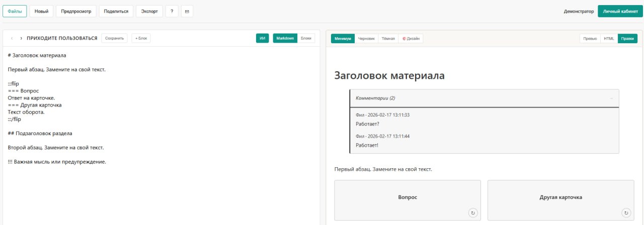Click the Другая карточка flip card
The width and height of the screenshot is (644, 225).
[x=560, y=200]
